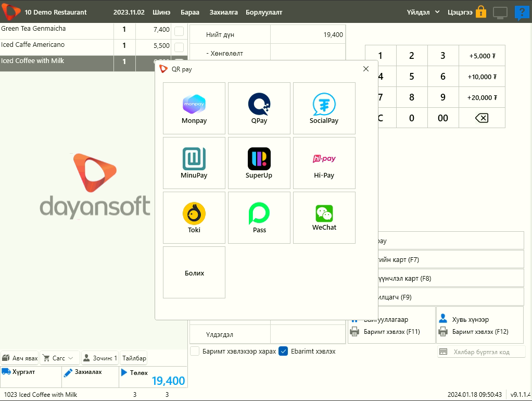The width and height of the screenshot is (532, 401).
Task: Click the barcode icon beside code field
Action: coord(443,352)
